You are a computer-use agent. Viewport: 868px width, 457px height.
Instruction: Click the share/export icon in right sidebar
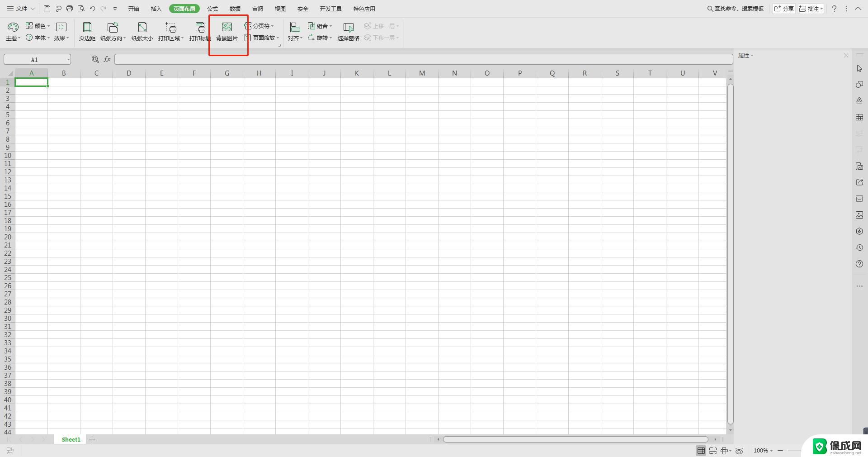859,182
